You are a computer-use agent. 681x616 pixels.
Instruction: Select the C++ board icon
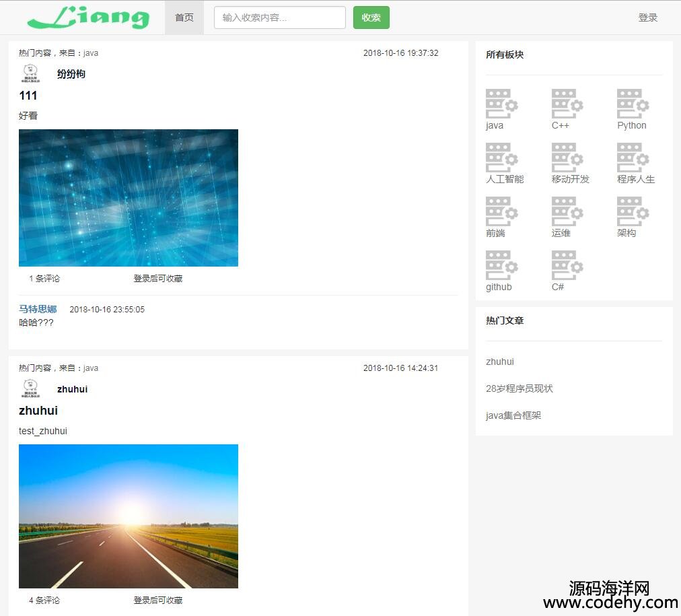pos(567,104)
